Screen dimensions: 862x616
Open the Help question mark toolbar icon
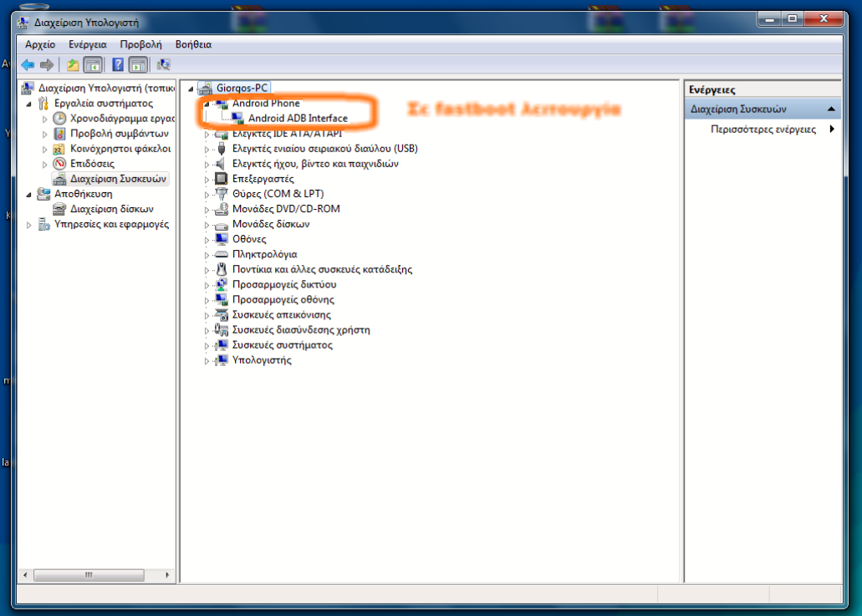pos(118,65)
